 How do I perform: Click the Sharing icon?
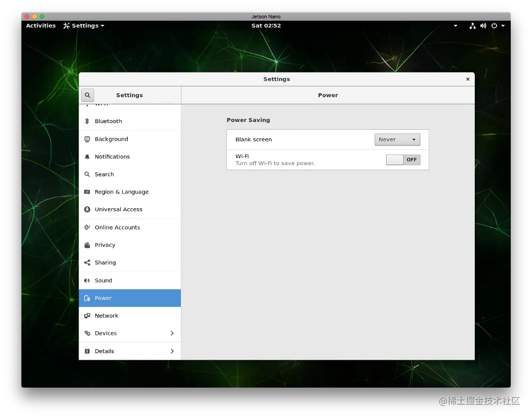87,262
